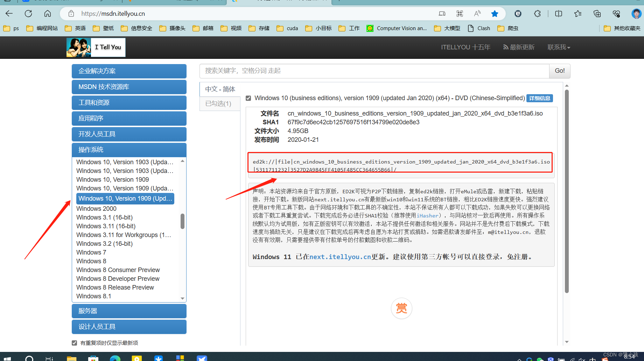The width and height of the screenshot is (644, 361).
Task: Open ITELLYOU 十五年 menu item
Action: [x=465, y=47]
